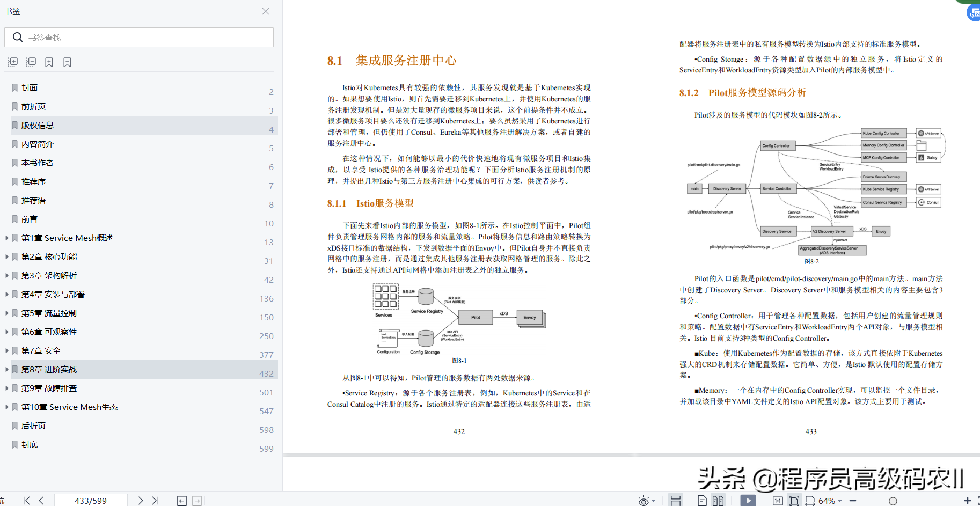Click the 图8-2 Pilot code module diagram
This screenshot has width=980, height=506.
816,192
